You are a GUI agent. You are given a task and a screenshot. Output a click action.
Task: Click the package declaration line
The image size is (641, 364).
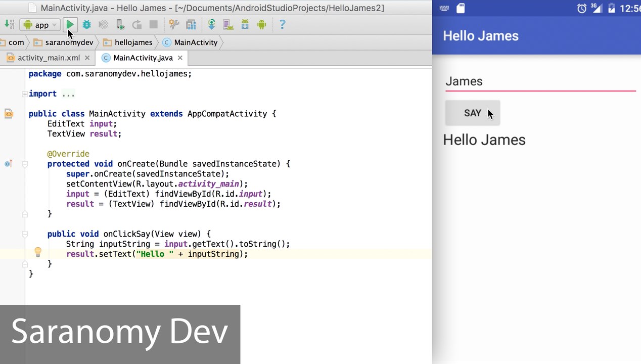click(110, 74)
